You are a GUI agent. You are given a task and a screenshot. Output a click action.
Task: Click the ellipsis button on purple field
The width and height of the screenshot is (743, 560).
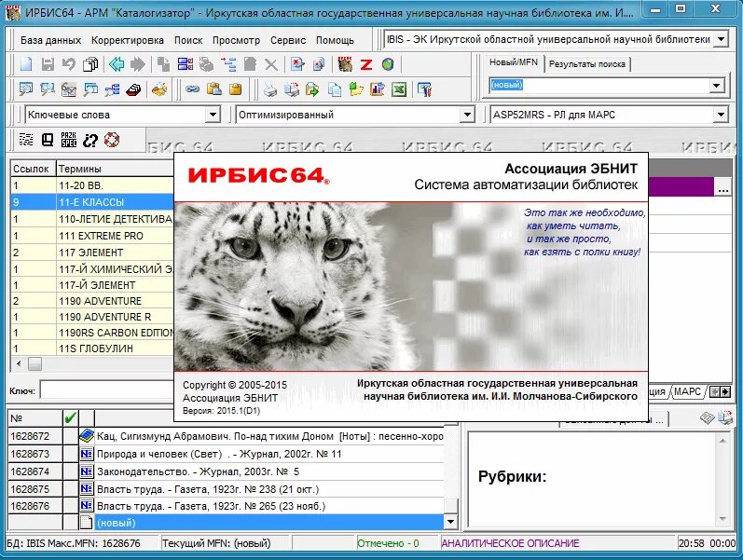tap(723, 186)
